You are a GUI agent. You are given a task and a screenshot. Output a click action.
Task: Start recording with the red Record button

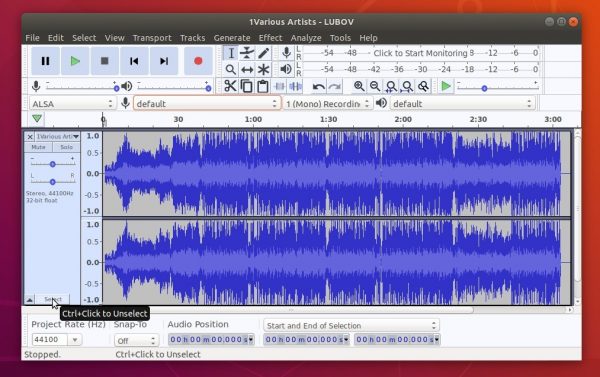(x=198, y=61)
